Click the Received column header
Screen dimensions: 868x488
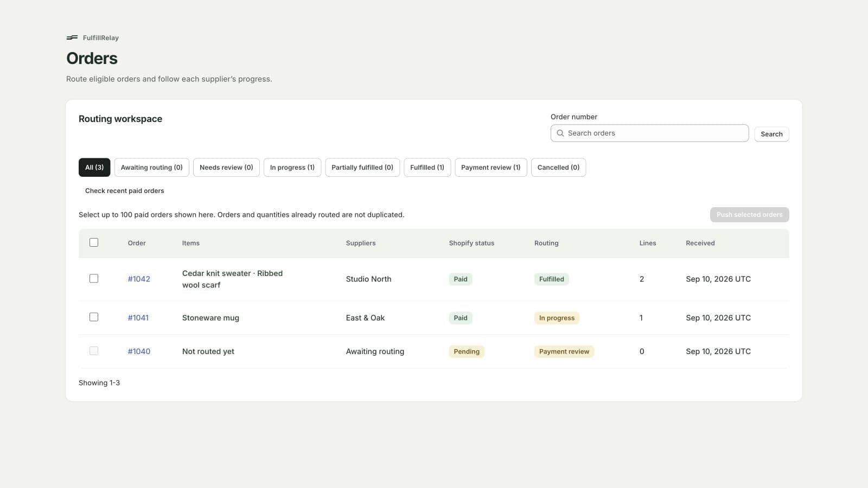coord(700,243)
